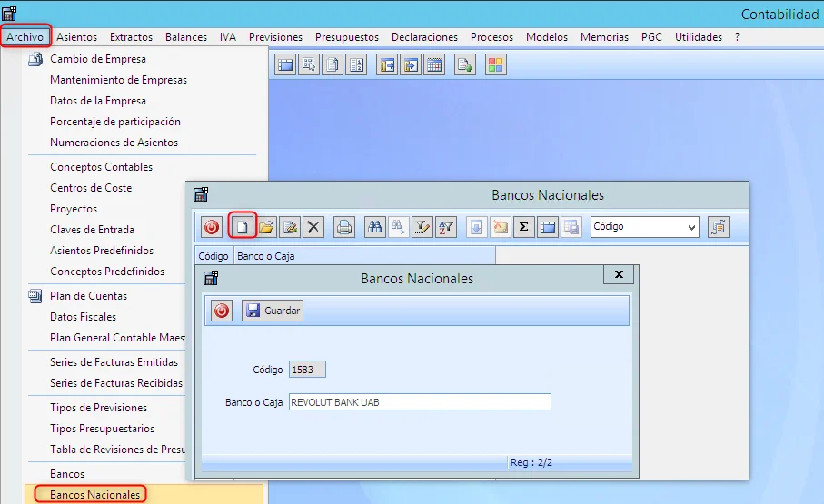The width and height of the screenshot is (824, 504).
Task: Select Cambio de Empresa option
Action: coord(97,59)
